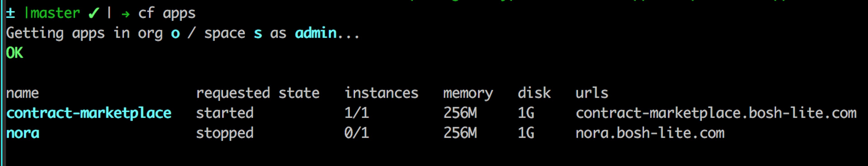Click the 'stopped' state of nora
868x166 pixels.
tap(225, 133)
